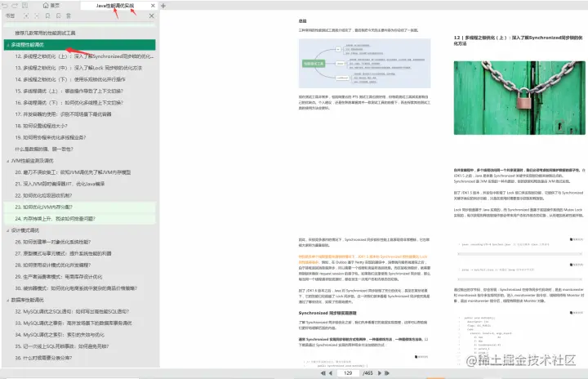
Task: Go to the 首页 home tab
Action: click(51, 5)
